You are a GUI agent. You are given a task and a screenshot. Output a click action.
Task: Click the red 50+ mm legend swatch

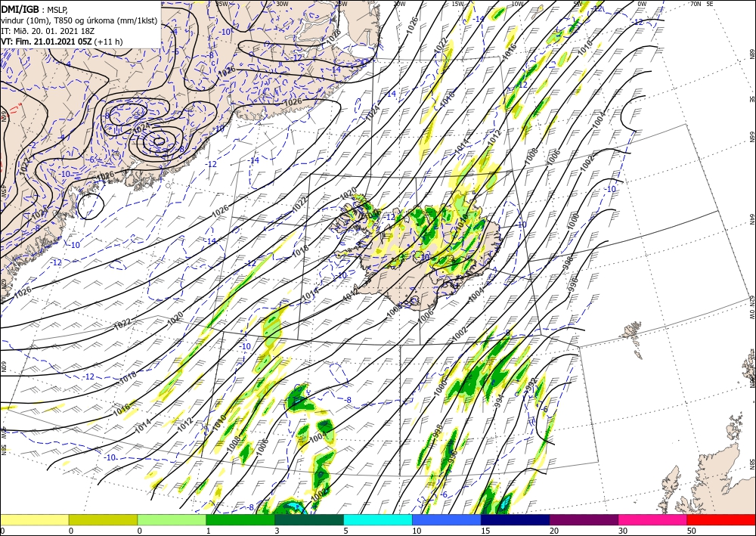click(721, 519)
